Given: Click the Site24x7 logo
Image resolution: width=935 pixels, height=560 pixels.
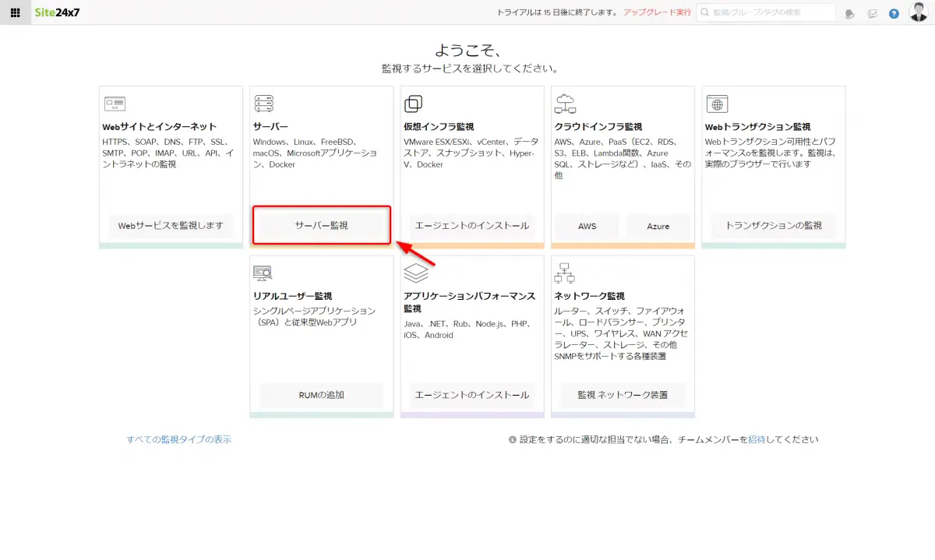Looking at the screenshot, I should pos(58,12).
